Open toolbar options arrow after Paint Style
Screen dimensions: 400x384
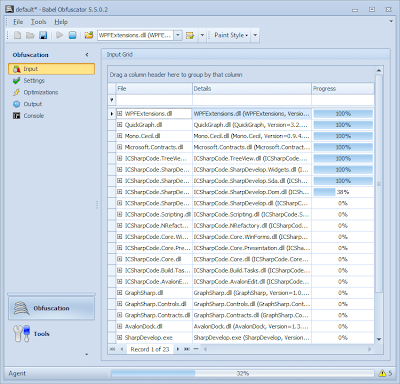point(255,35)
